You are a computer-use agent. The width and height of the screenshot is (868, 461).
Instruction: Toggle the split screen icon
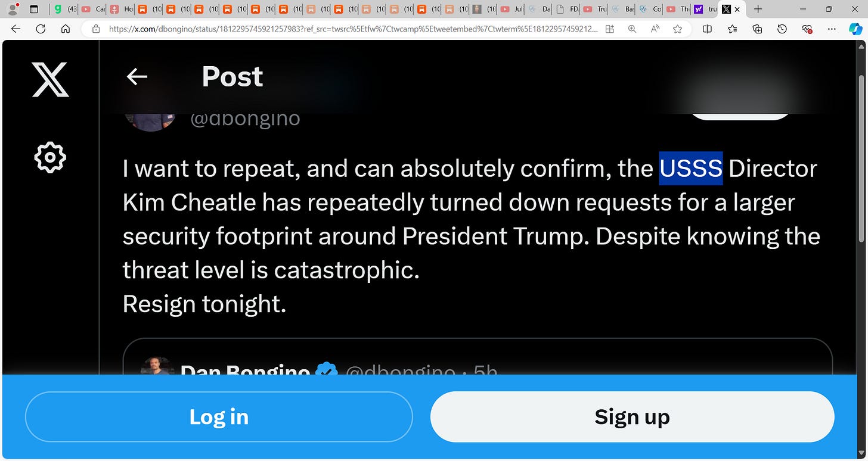(x=707, y=29)
